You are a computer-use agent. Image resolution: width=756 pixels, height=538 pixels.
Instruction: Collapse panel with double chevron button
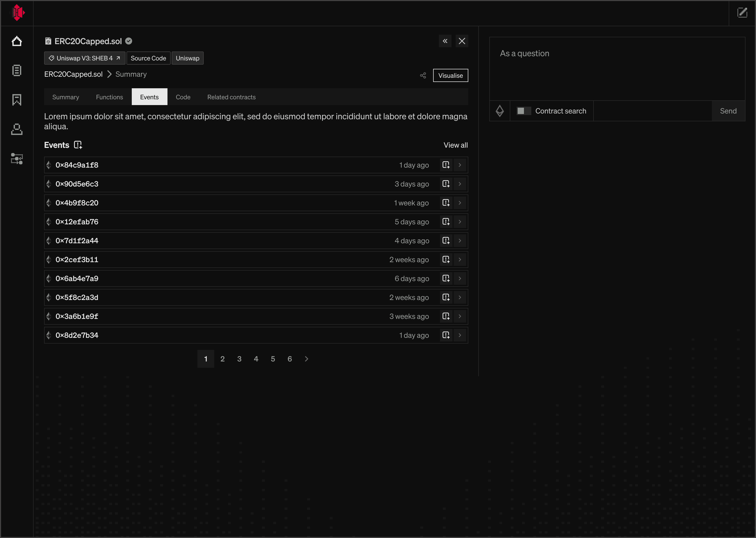[x=445, y=41]
